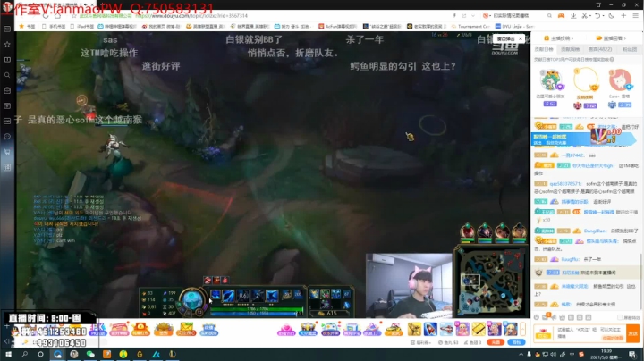Open the WeChat icon in taskbar
The image size is (644, 361).
[90, 354]
